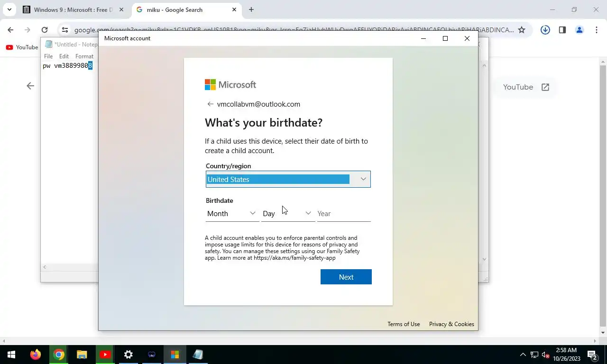Show hidden system tray icons
Image resolution: width=607 pixels, height=364 pixels.
(x=523, y=355)
